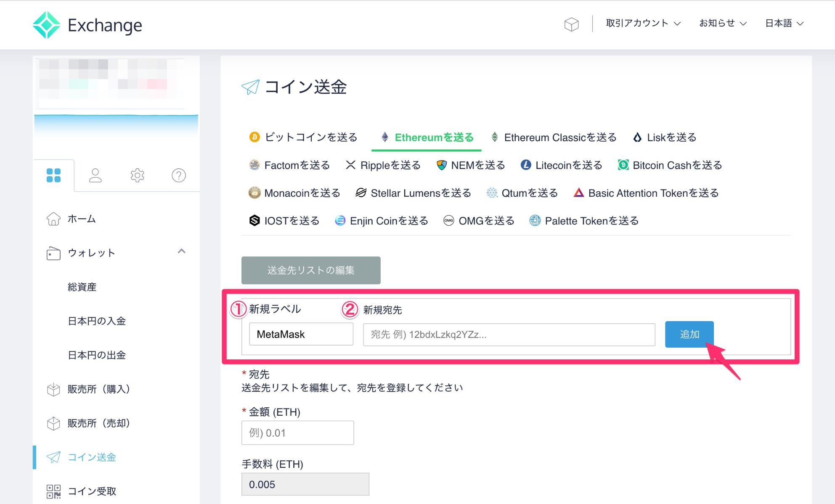
Task: Open the 日本語 language selector
Action: pyautogui.click(x=784, y=23)
